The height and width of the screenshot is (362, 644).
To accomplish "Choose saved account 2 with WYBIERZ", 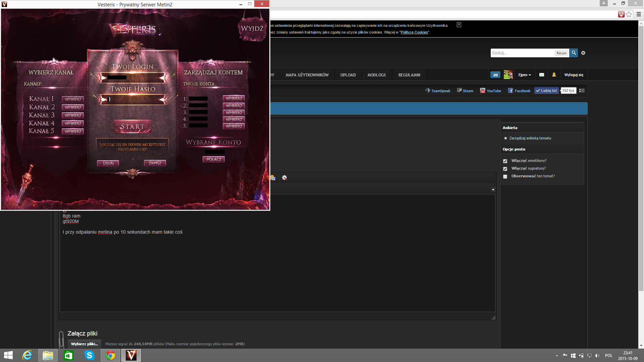I will tap(234, 106).
